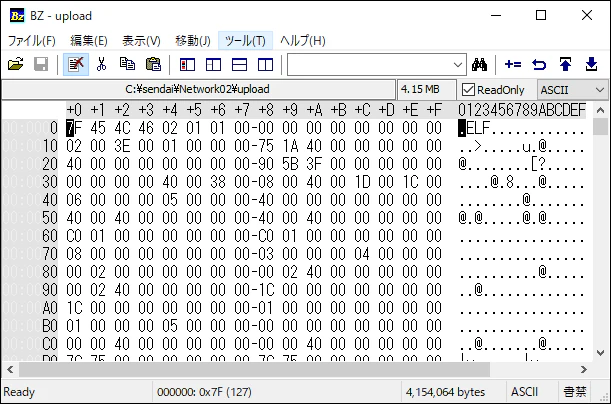
Task: Toggle the ReadOnly checkbox
Action: click(x=468, y=90)
